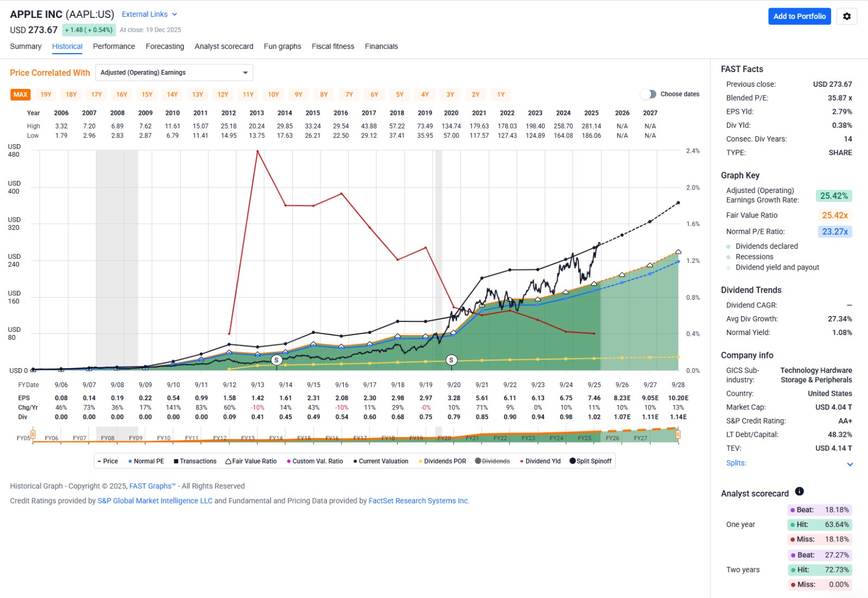Click the 2014 split marker on the chart
The width and height of the screenshot is (868, 598).
[277, 360]
